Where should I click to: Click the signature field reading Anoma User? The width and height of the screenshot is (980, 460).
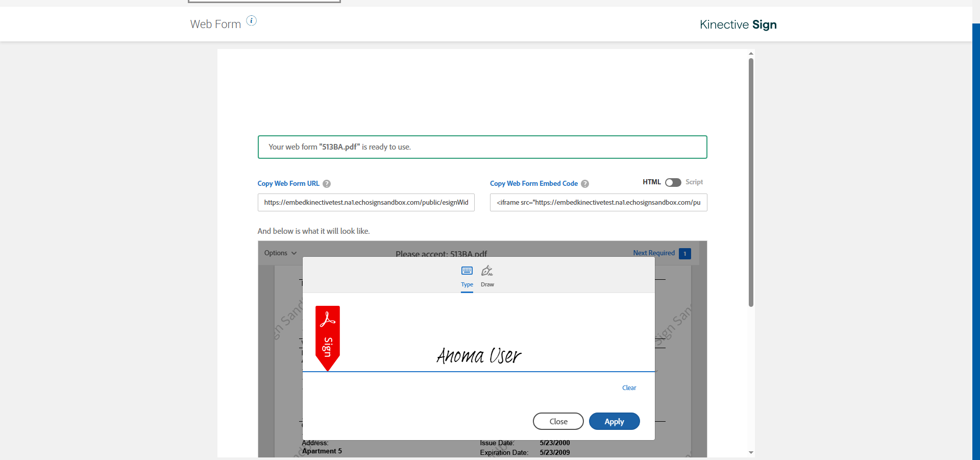coord(479,355)
